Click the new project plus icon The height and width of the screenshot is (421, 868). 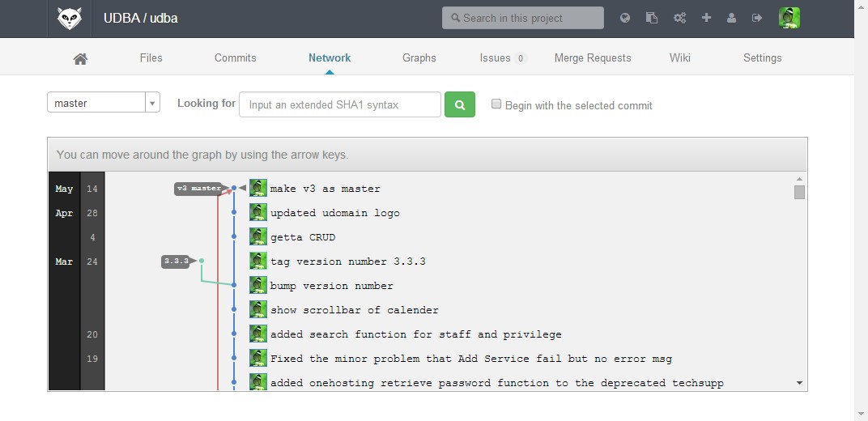pos(706,18)
